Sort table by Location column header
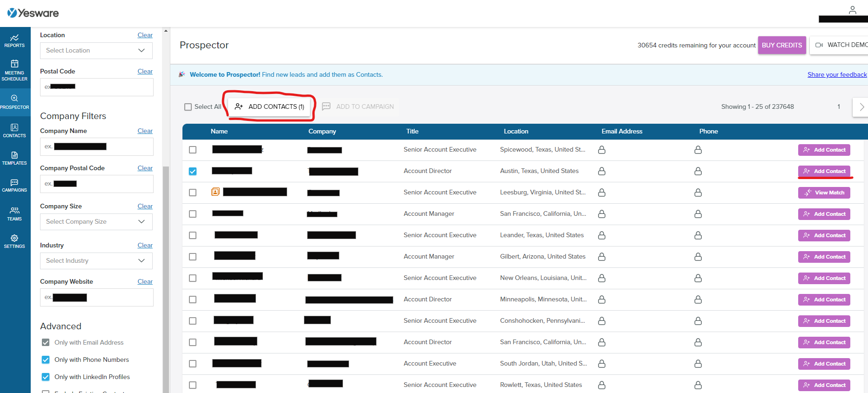The image size is (868, 393). (x=516, y=131)
